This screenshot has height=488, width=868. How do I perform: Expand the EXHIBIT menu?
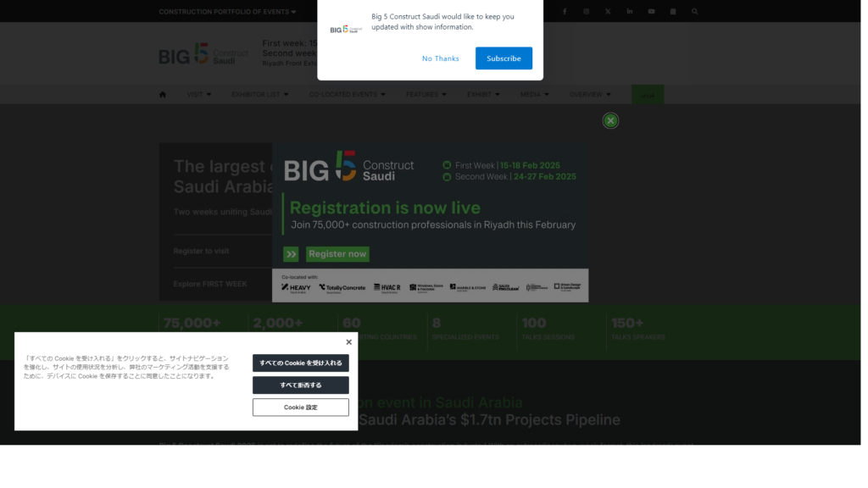tap(483, 95)
